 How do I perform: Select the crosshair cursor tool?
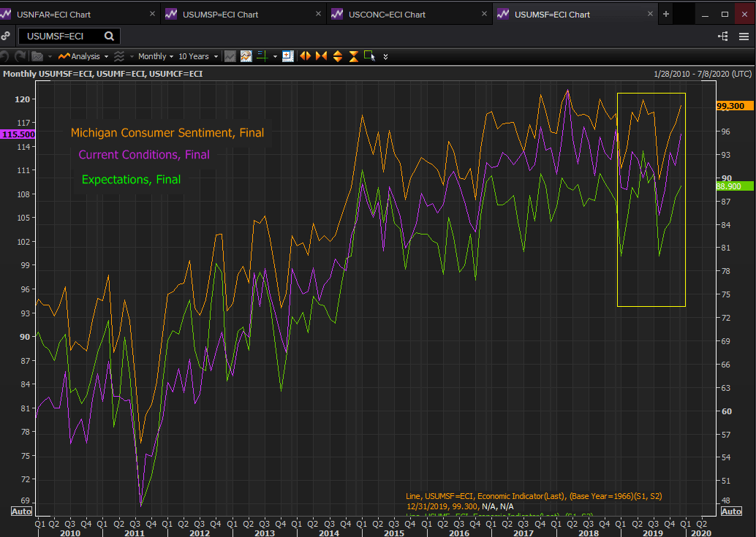[262, 56]
